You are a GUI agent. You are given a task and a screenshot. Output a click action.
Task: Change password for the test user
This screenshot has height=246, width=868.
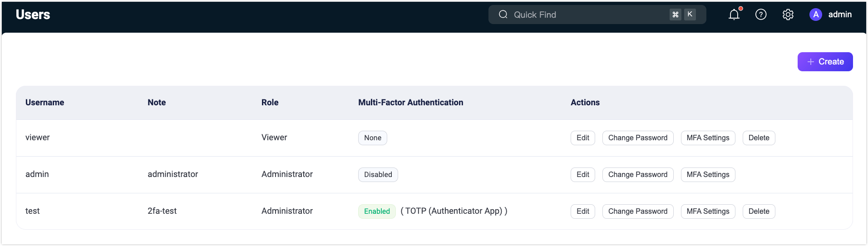click(637, 212)
